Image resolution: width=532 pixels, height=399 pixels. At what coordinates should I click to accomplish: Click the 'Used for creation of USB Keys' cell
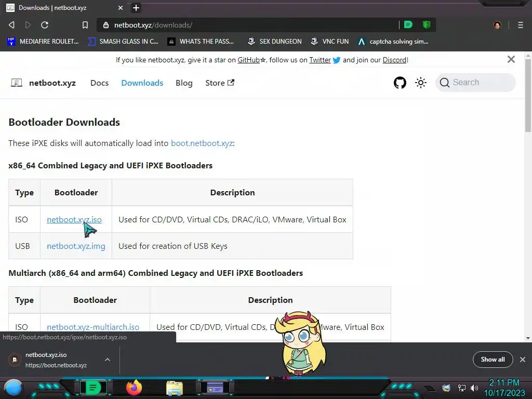pos(232,246)
